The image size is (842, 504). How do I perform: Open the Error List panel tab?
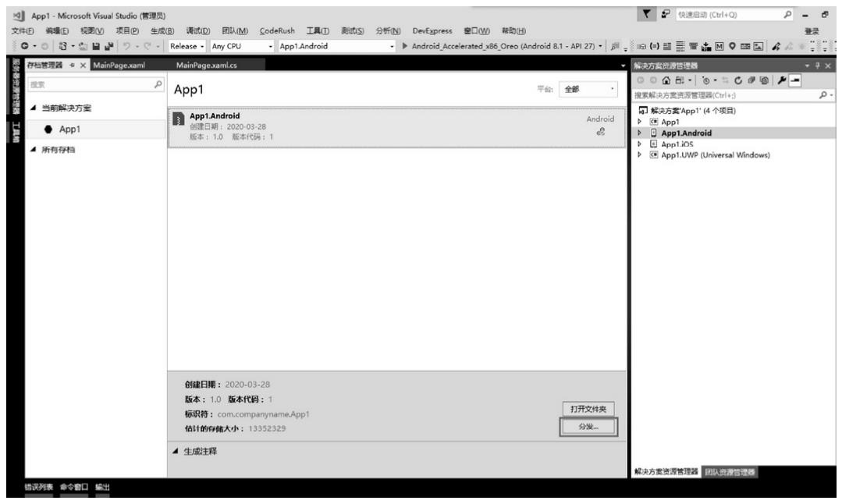pos(39,487)
